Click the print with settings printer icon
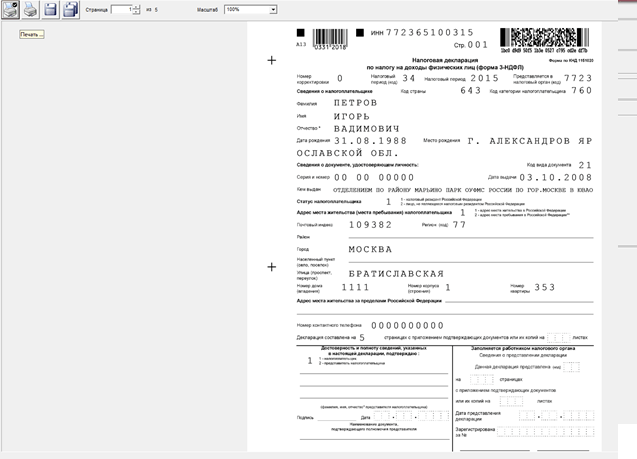The width and height of the screenshot is (637, 459). point(10,10)
